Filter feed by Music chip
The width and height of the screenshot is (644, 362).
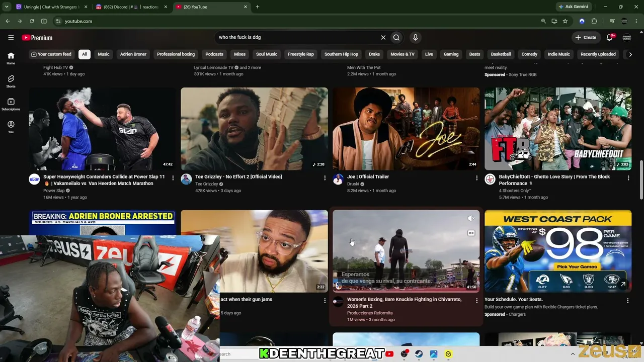104,54
